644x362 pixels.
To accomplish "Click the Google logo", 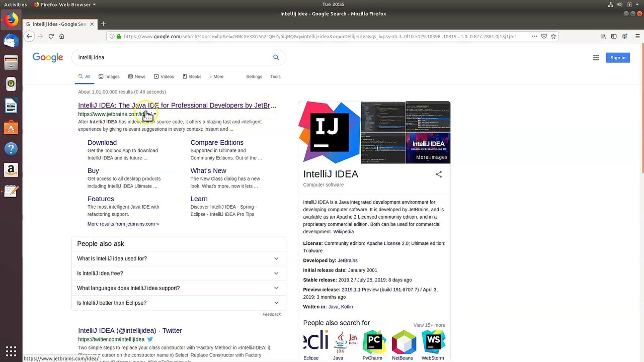I will (x=48, y=57).
